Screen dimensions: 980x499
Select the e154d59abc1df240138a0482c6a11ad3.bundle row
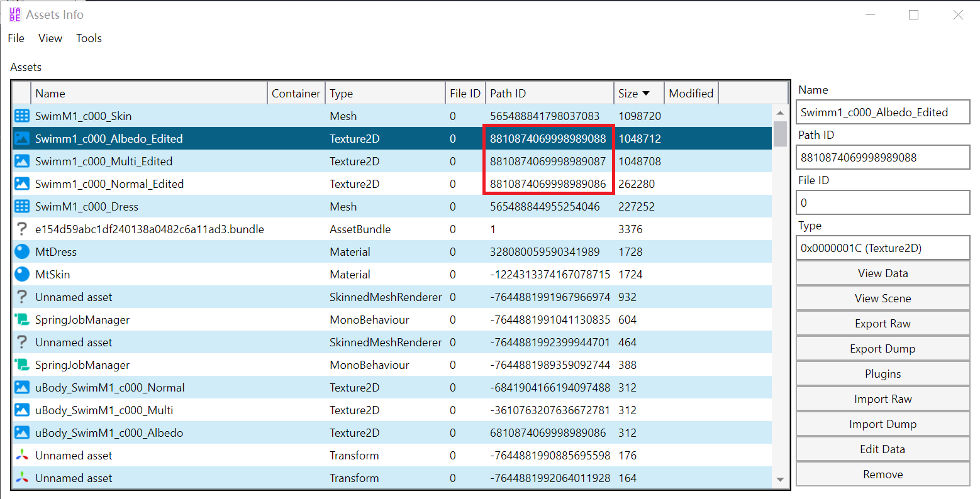click(x=392, y=229)
